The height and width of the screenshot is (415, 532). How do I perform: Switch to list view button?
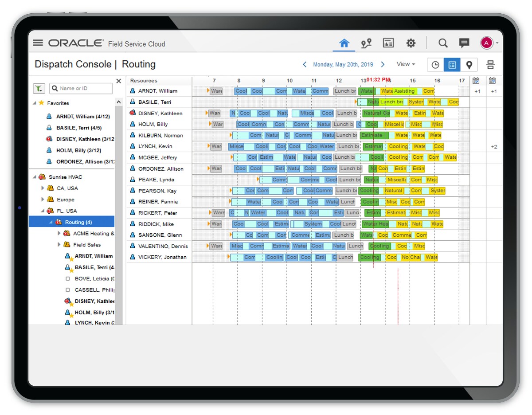452,65
